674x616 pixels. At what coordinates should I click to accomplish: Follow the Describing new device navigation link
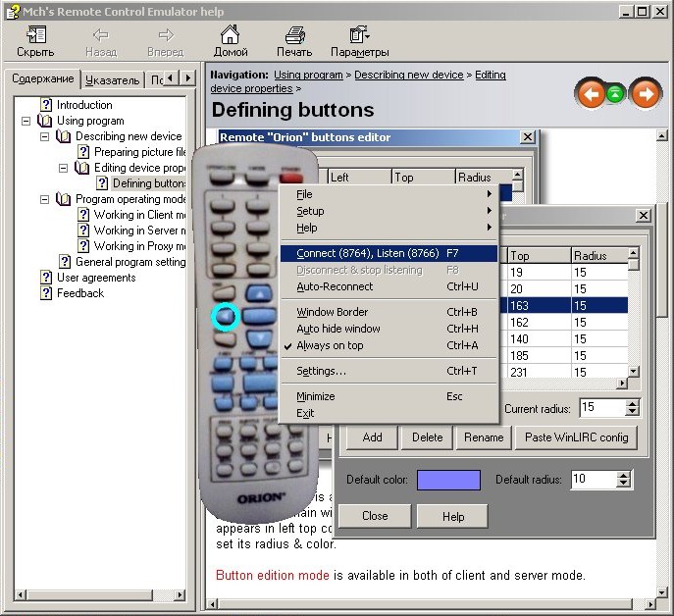(x=409, y=75)
